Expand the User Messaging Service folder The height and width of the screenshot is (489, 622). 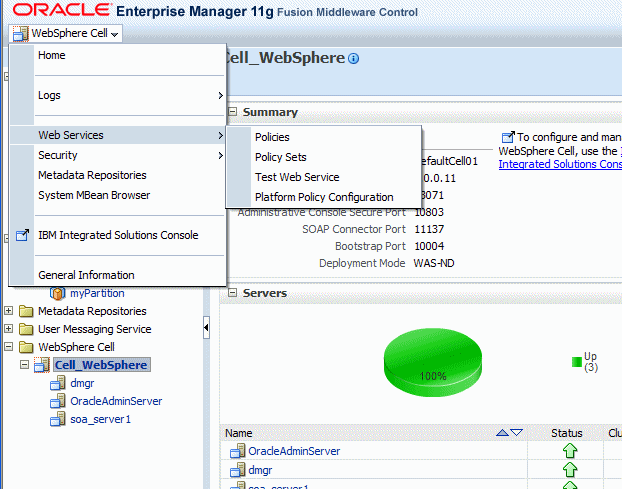(x=8, y=328)
